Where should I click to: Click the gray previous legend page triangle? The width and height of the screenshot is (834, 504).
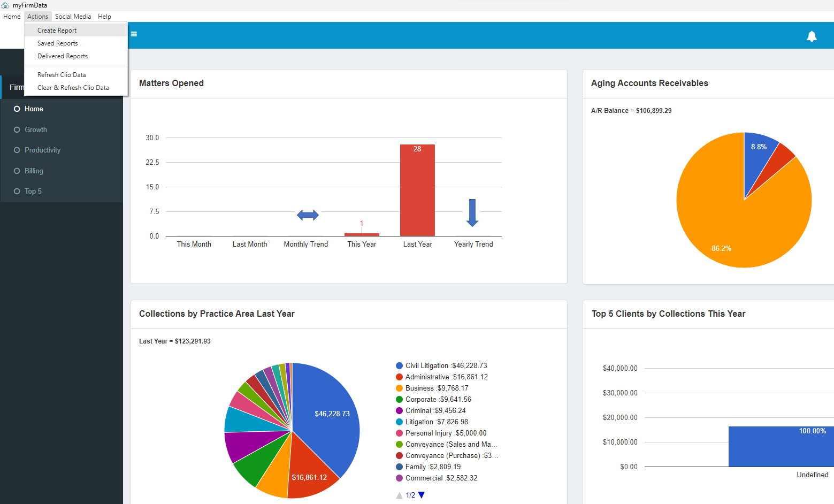399,495
